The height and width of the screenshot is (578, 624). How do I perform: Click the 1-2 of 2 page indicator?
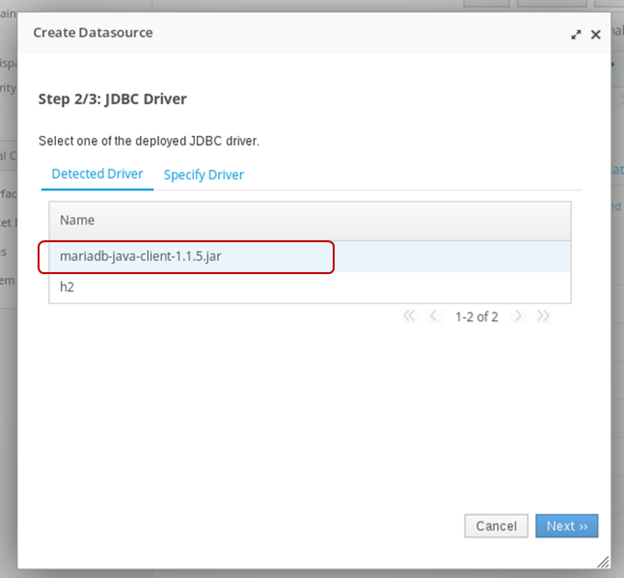tap(476, 317)
